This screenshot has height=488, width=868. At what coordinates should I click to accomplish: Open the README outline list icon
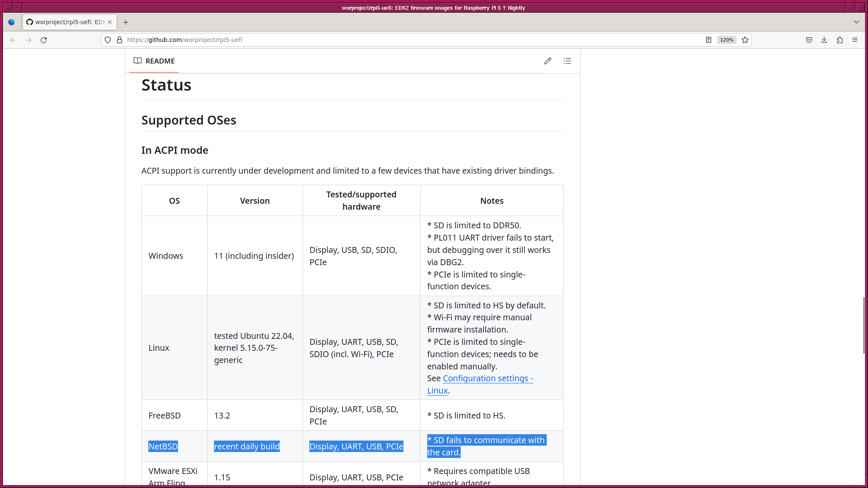567,61
